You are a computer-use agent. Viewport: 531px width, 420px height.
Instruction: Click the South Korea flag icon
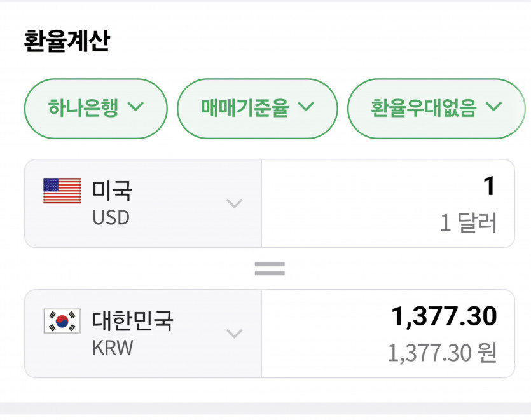pyautogui.click(x=62, y=321)
